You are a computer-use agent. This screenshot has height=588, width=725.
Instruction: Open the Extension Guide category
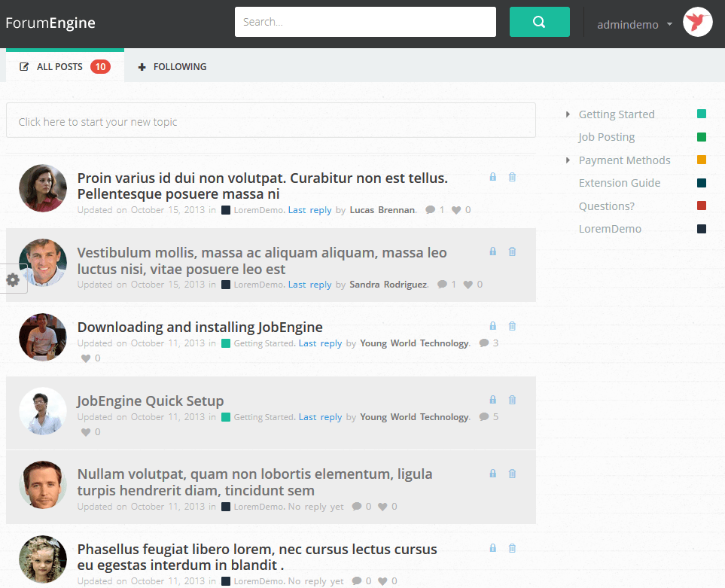pyautogui.click(x=620, y=183)
